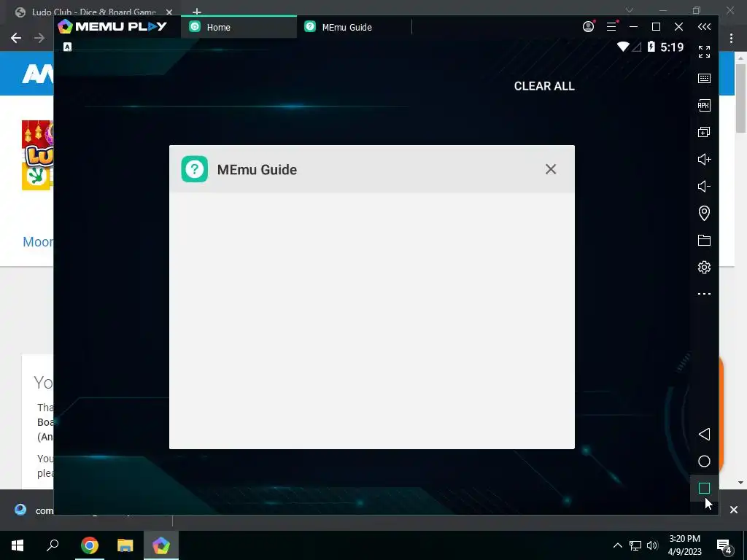Open the shared folder icon
The width and height of the screenshot is (747, 560).
[704, 240]
